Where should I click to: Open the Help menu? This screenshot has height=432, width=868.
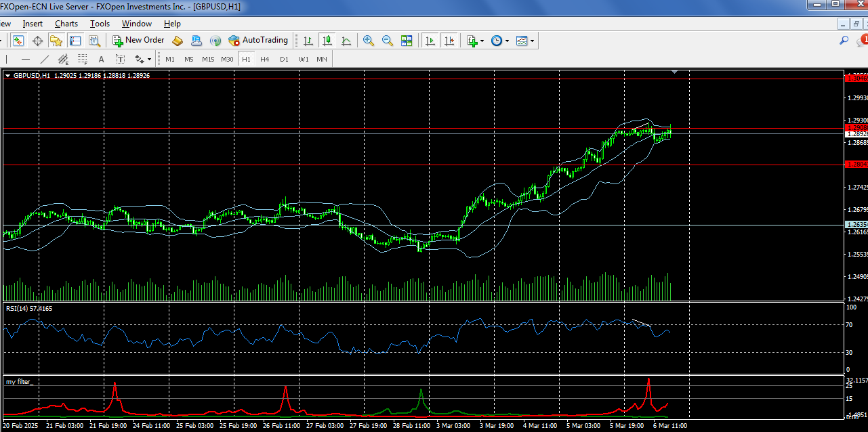[x=172, y=24]
